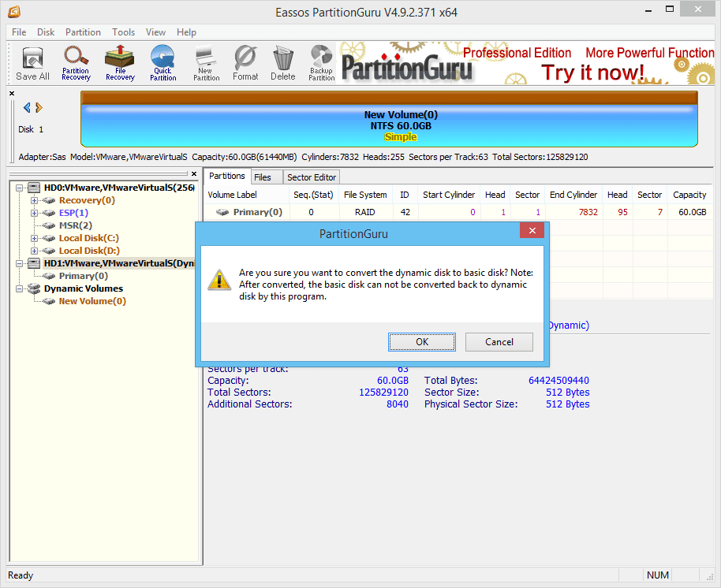
Task: Switch to the Partitions tab
Action: pyautogui.click(x=227, y=176)
